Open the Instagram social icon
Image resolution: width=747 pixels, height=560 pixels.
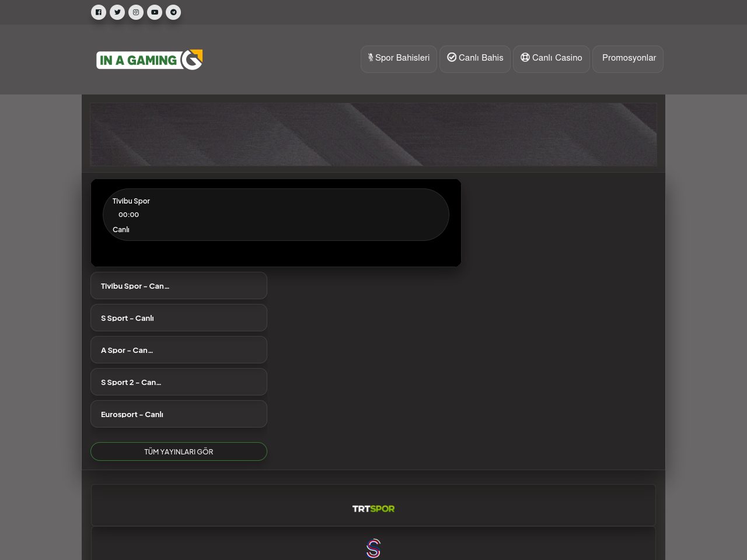point(136,12)
